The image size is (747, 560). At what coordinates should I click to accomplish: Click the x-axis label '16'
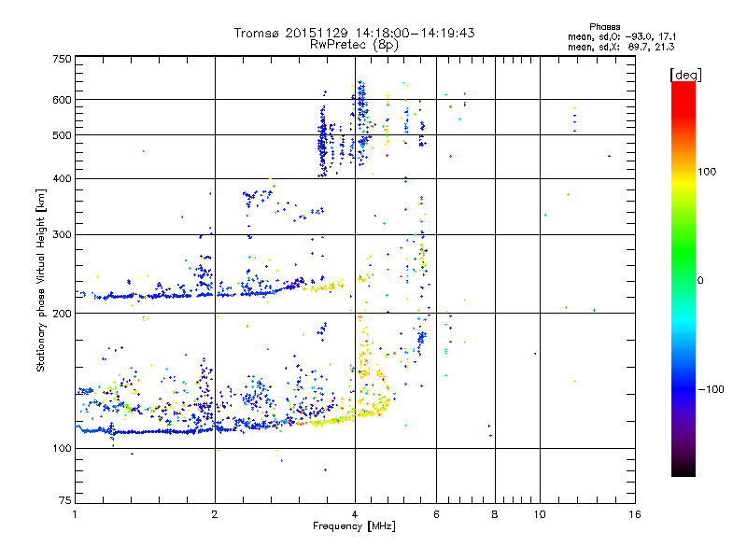(x=635, y=514)
